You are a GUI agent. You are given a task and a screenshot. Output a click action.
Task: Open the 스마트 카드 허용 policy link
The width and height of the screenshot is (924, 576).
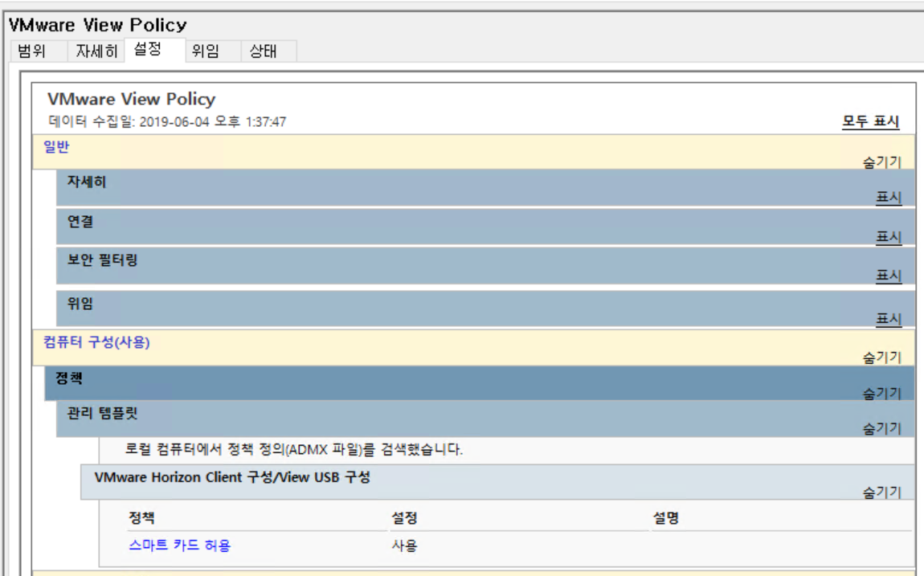[x=180, y=545]
